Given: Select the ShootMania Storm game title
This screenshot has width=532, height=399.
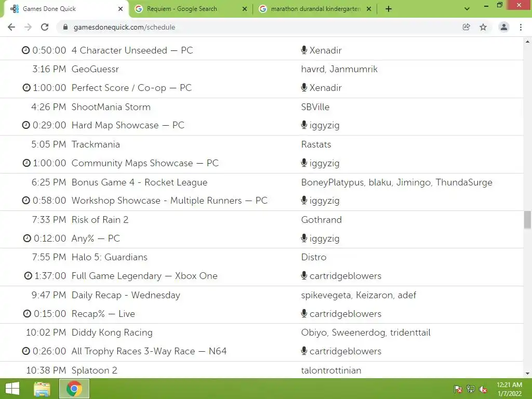Looking at the screenshot, I should click(x=111, y=107).
